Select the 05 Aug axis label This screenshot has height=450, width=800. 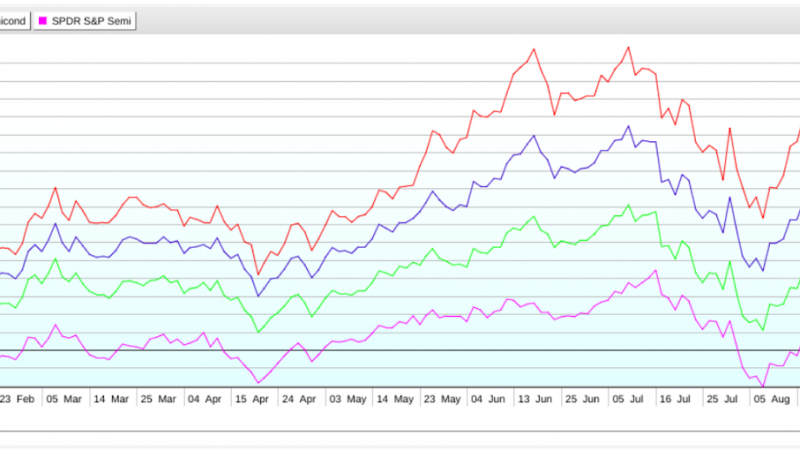tap(771, 399)
